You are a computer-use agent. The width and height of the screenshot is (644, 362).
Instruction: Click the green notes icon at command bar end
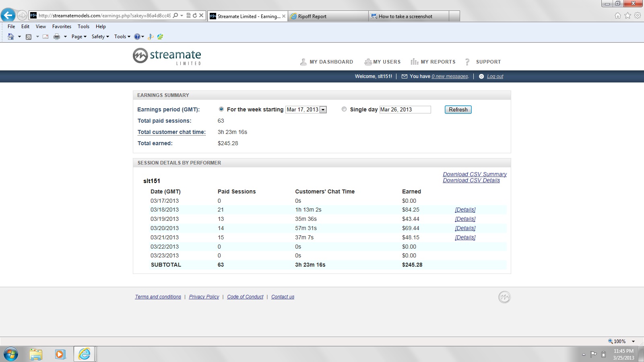(160, 37)
